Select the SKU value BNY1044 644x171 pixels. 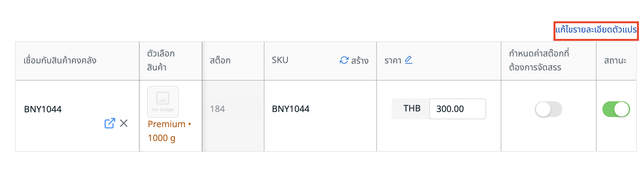click(x=290, y=109)
